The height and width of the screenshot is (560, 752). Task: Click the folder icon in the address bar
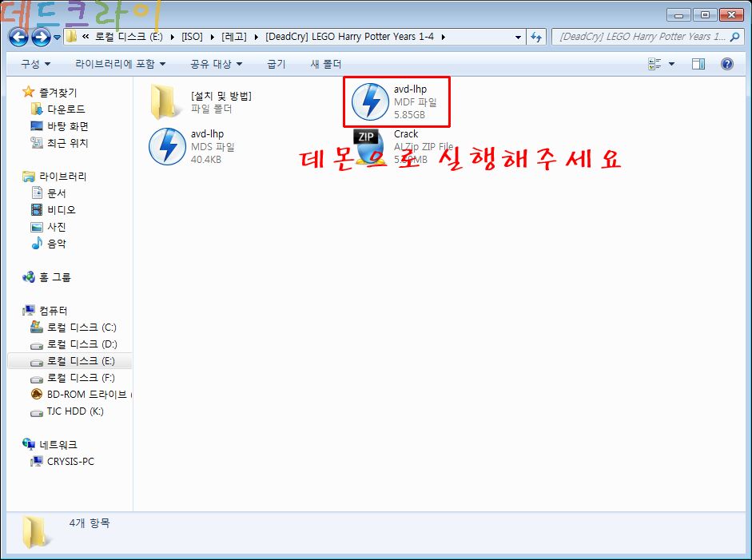coord(71,37)
